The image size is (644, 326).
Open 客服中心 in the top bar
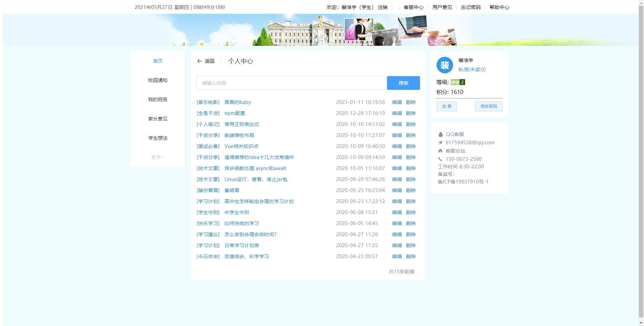coord(414,7)
